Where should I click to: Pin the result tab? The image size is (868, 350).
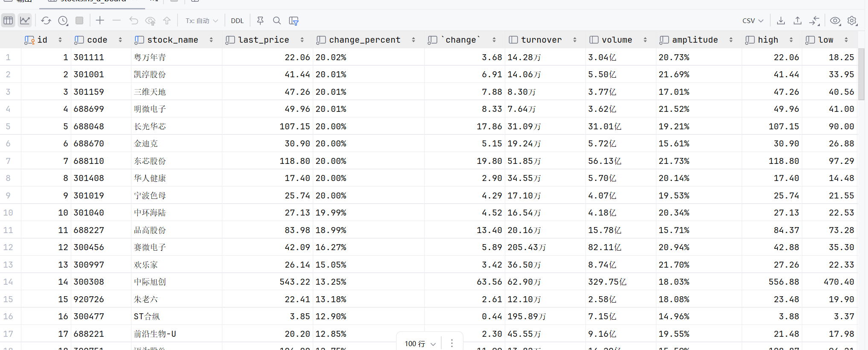point(260,20)
